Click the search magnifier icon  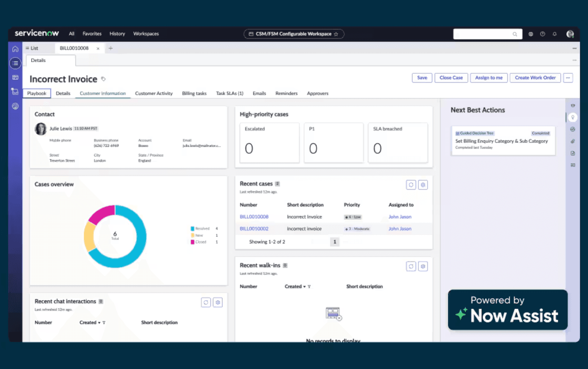click(x=515, y=34)
